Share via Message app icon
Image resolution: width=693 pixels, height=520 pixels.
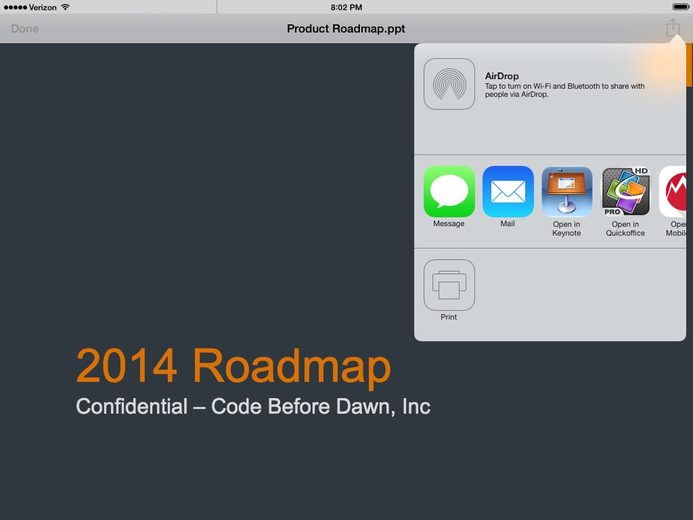(449, 191)
